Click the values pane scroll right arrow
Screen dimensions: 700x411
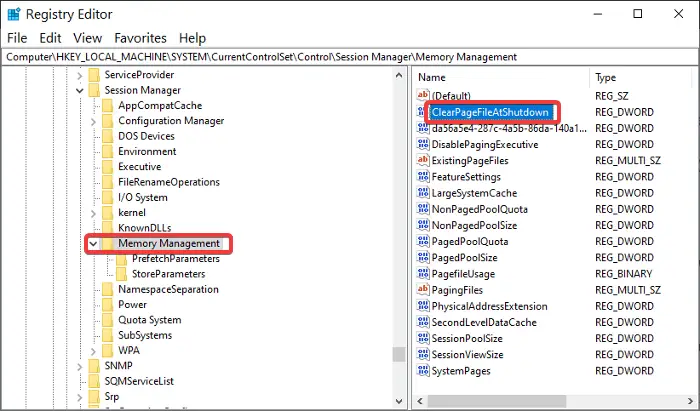point(690,400)
